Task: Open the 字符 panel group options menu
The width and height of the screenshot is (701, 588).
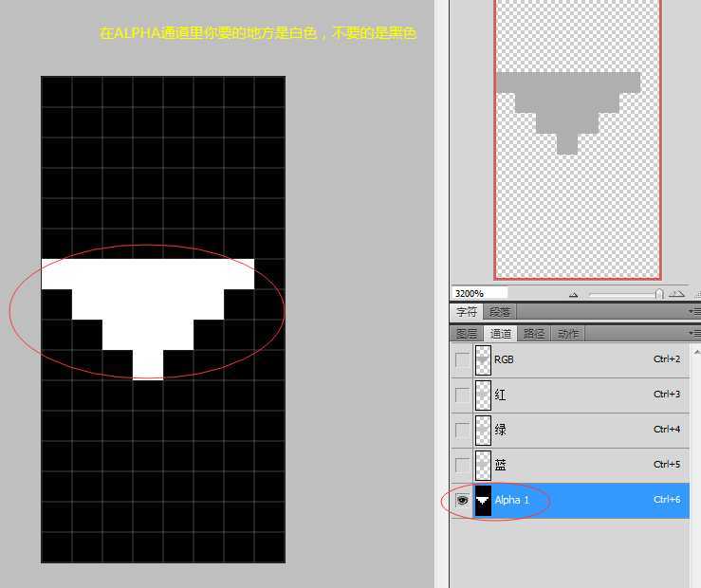Action: pos(694,311)
